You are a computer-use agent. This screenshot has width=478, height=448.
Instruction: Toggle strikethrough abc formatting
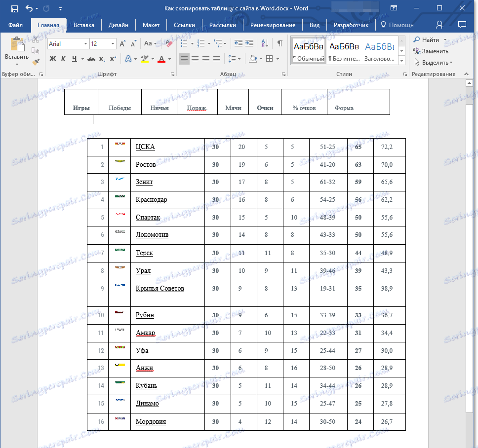[91, 59]
